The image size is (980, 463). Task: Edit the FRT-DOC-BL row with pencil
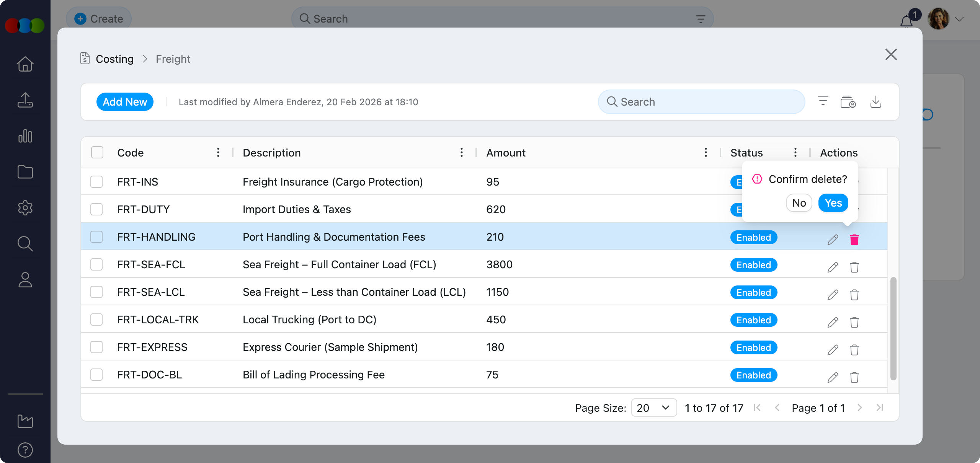833,377
